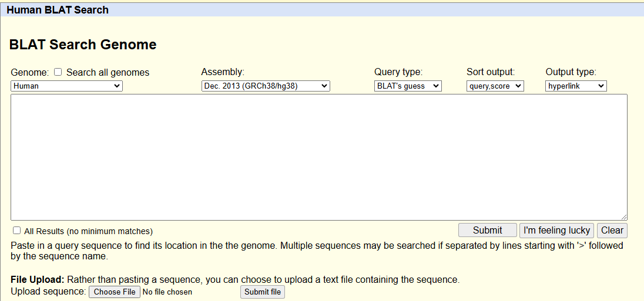Open the Query type dropdown
Image resolution: width=644 pixels, height=301 pixels.
click(x=408, y=86)
